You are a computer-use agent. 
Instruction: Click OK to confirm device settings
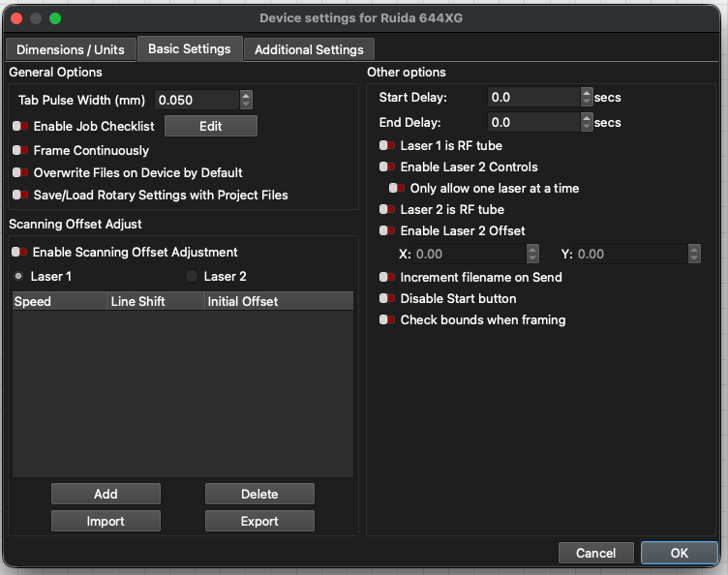pyautogui.click(x=679, y=553)
